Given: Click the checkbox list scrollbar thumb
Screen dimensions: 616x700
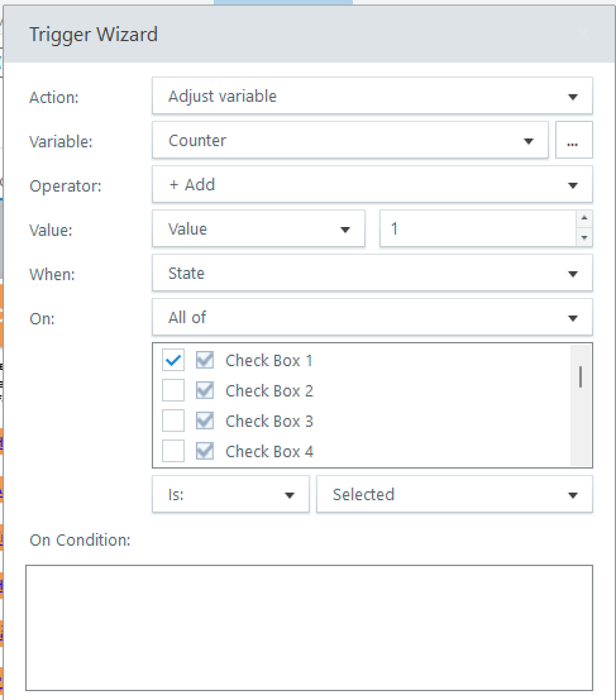Looking at the screenshot, I should [x=580, y=376].
